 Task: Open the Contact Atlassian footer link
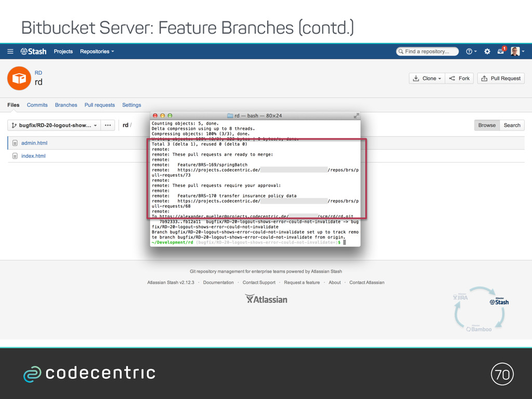click(367, 282)
